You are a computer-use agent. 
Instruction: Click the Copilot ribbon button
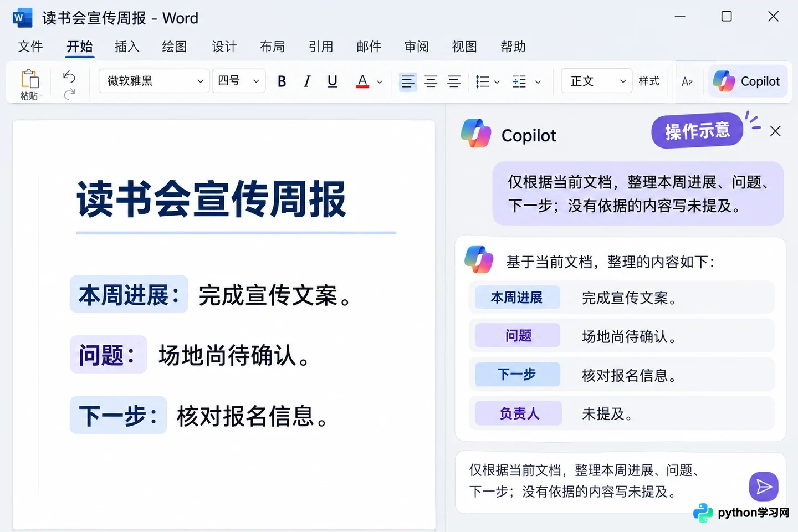[x=748, y=81]
